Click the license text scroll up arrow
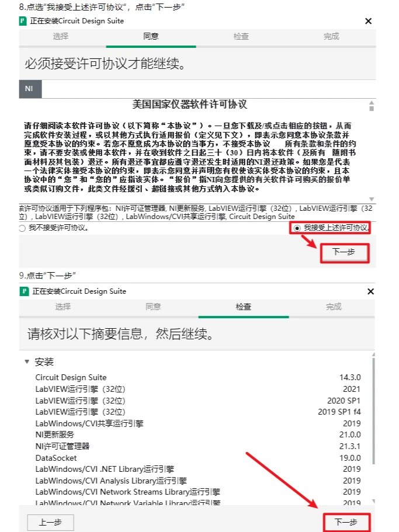The height and width of the screenshot is (532, 399). pyautogui.click(x=372, y=103)
